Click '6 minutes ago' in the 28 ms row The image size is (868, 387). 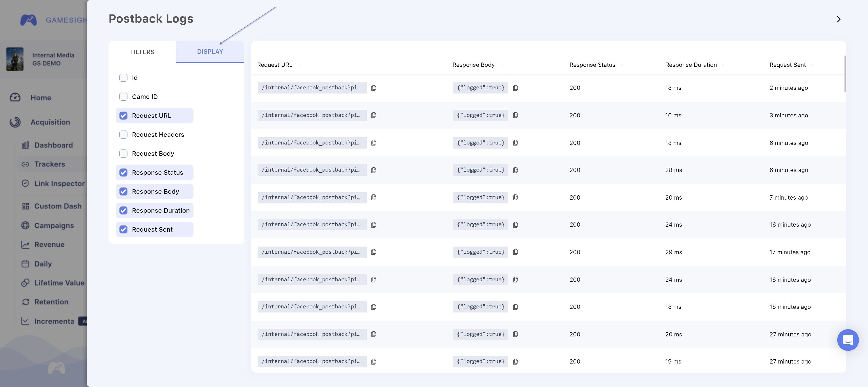pos(788,170)
